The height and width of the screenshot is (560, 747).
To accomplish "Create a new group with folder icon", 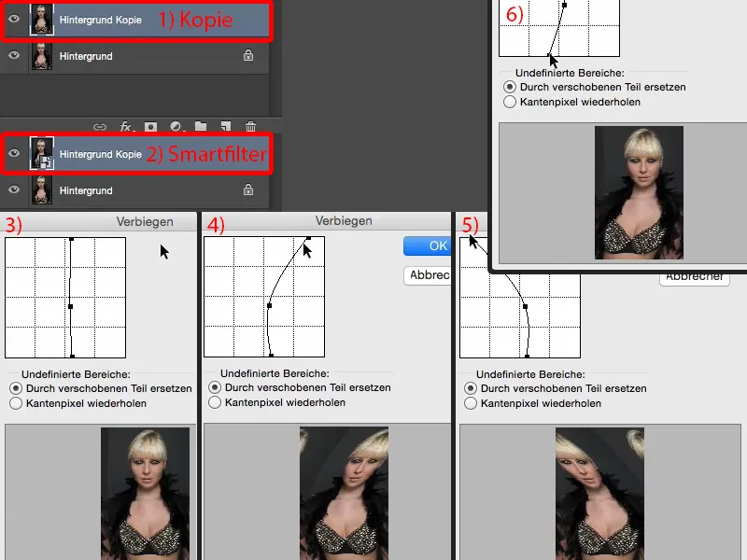I will pyautogui.click(x=201, y=126).
